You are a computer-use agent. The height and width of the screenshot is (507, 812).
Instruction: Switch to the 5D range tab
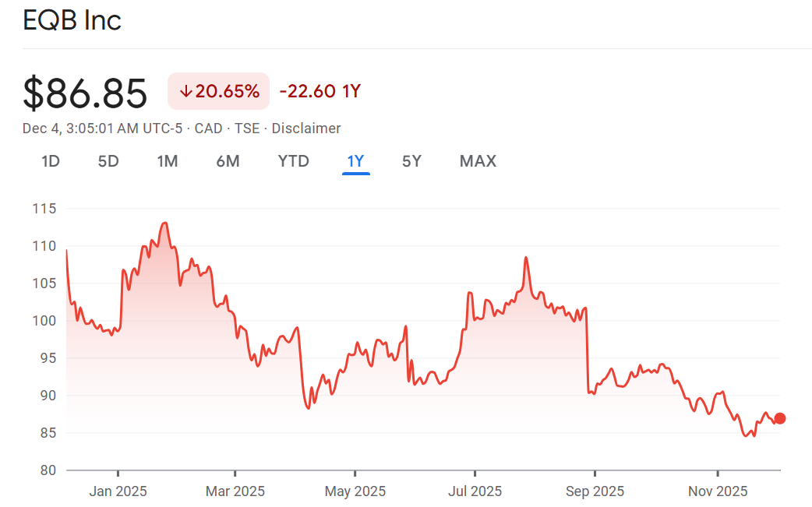coord(108,161)
